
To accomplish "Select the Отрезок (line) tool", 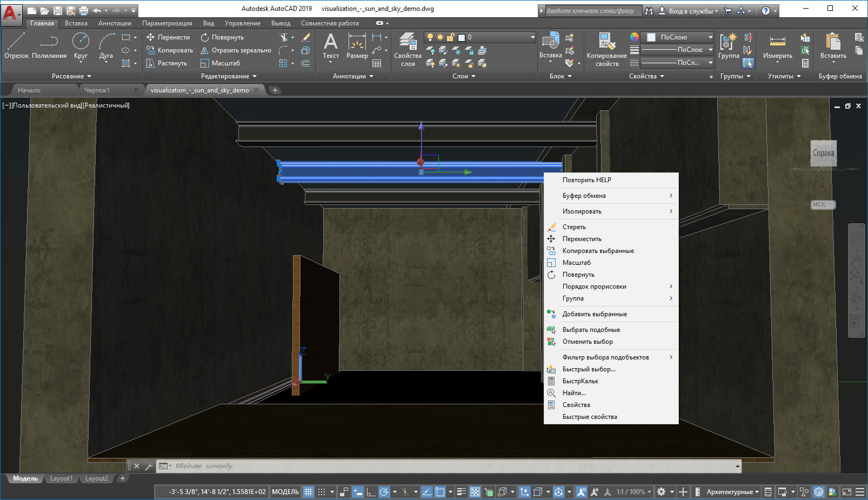I will pos(16,45).
